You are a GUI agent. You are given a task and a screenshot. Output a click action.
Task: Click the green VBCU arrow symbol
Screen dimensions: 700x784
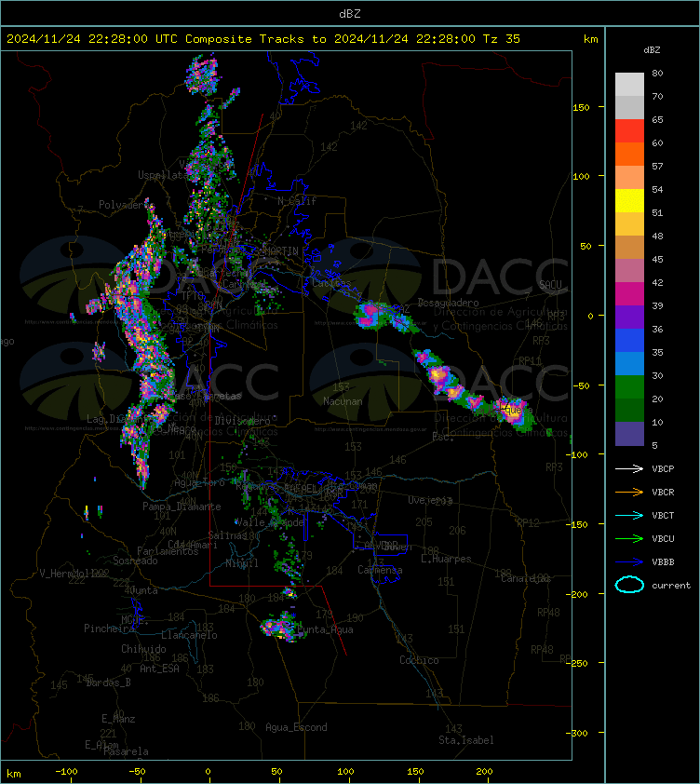(x=629, y=538)
